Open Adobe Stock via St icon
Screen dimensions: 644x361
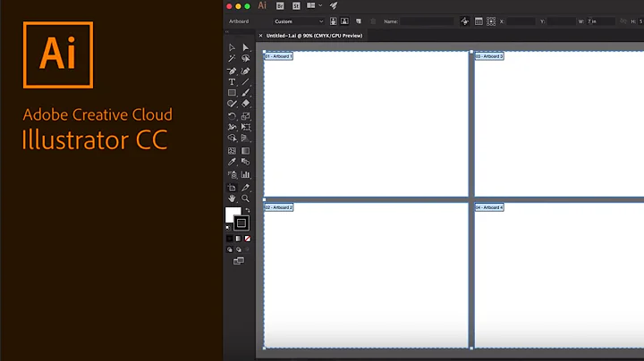(x=296, y=5)
